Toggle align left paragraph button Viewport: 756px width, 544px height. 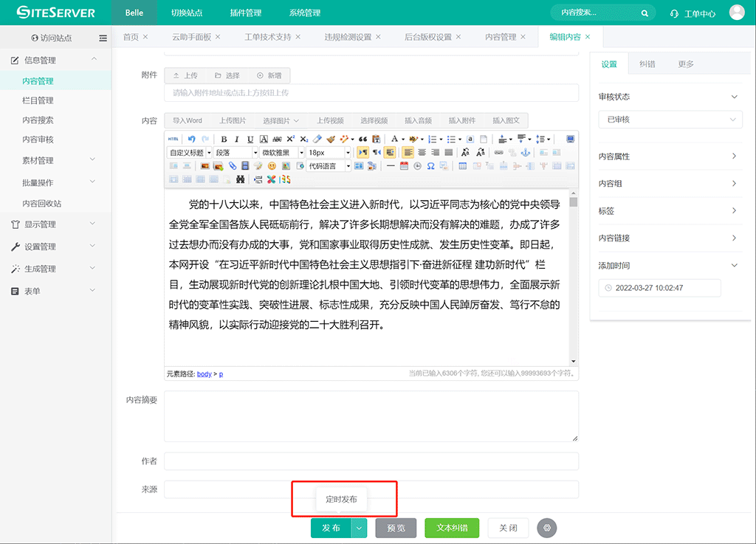[408, 153]
